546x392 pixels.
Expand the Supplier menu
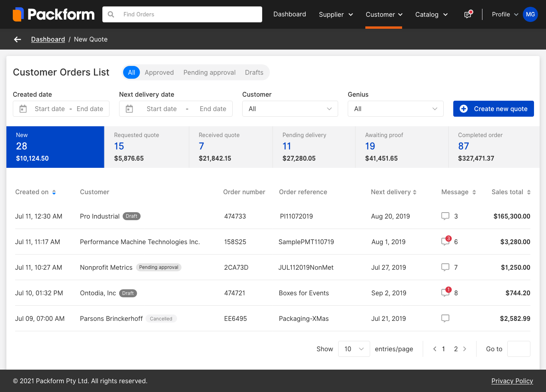tap(336, 14)
